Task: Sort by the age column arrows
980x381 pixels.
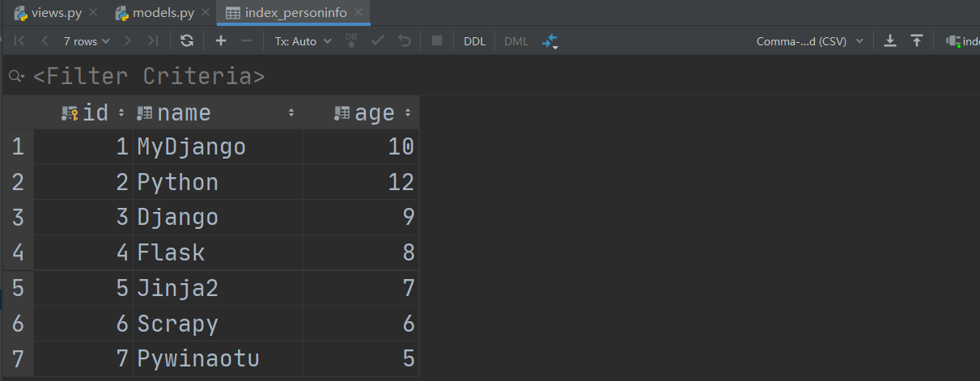Action: click(407, 113)
